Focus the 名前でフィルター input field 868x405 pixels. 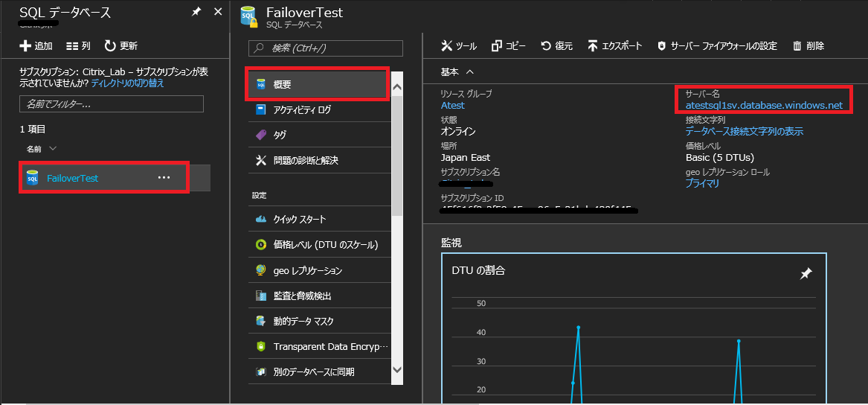[112, 103]
